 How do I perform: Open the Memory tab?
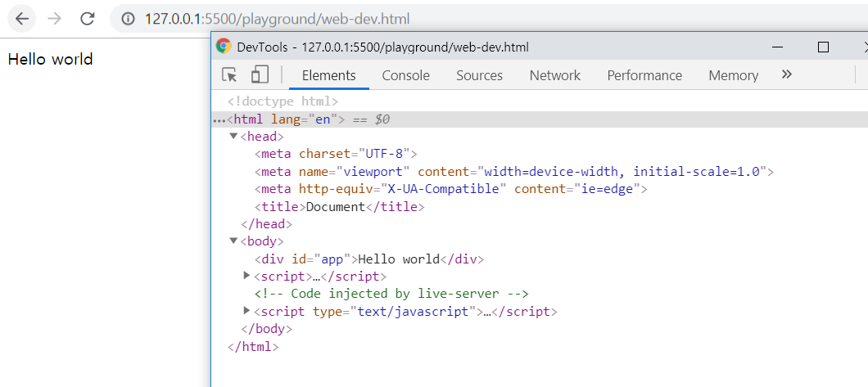point(734,76)
